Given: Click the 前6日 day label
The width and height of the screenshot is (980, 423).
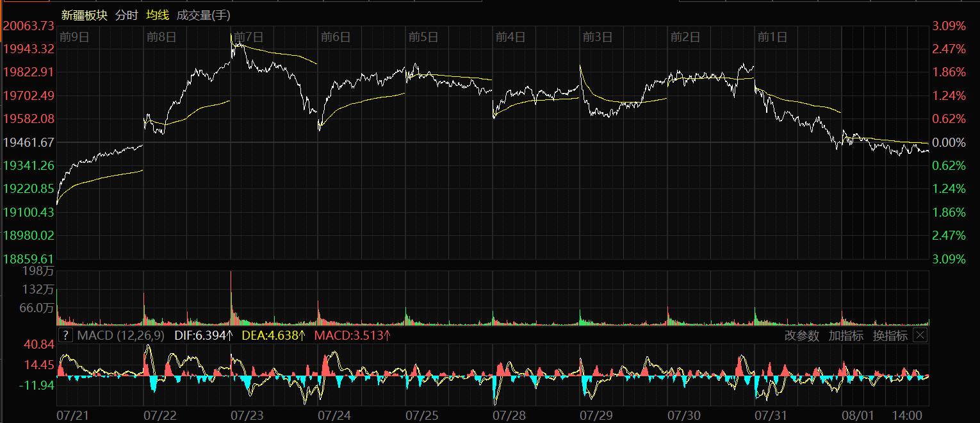Looking at the screenshot, I should pos(335,37).
